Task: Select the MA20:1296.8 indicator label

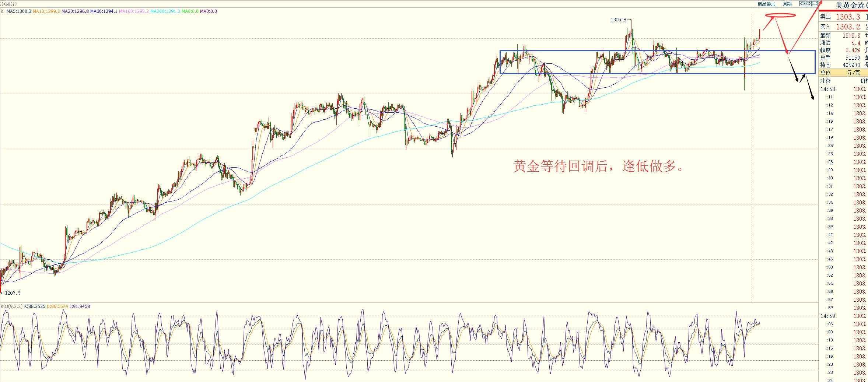Action: [75, 11]
